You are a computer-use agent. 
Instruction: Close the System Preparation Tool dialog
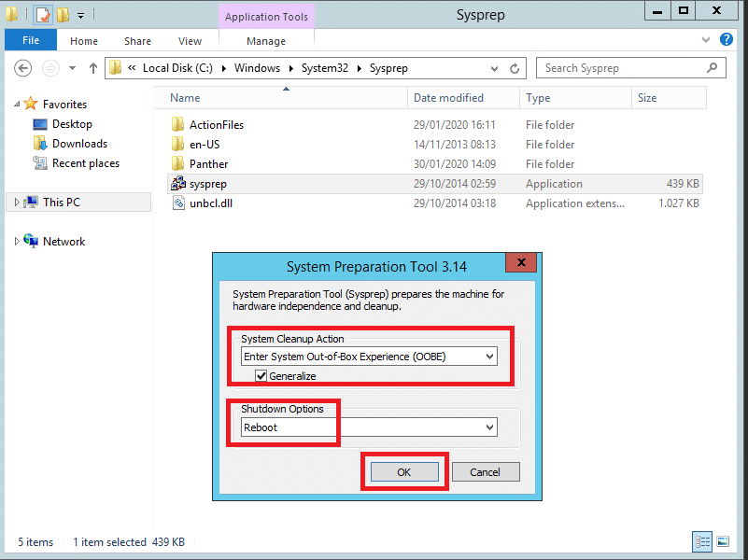[521, 262]
